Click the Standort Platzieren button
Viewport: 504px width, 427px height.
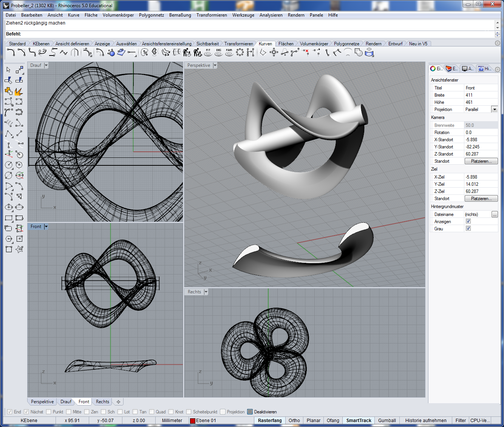(481, 161)
